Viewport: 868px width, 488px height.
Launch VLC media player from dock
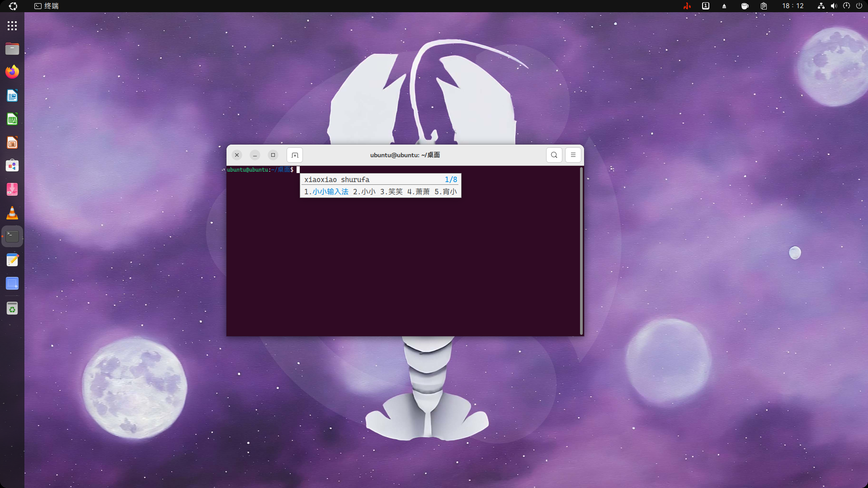[x=12, y=213]
